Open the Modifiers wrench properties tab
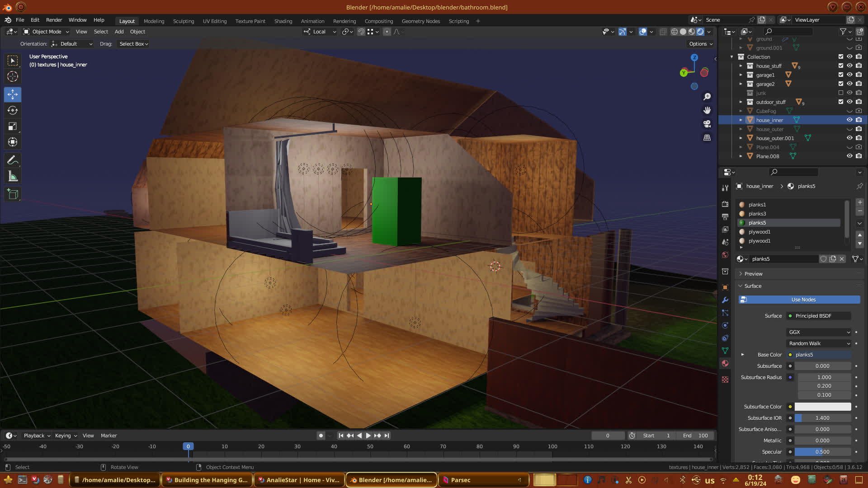Screen dimensions: 868x488 coord(725,300)
